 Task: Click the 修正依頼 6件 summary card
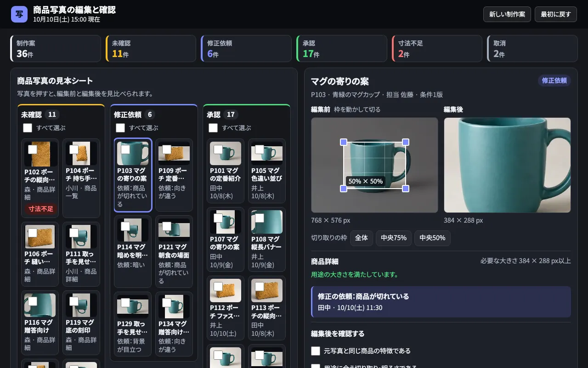[x=246, y=48]
